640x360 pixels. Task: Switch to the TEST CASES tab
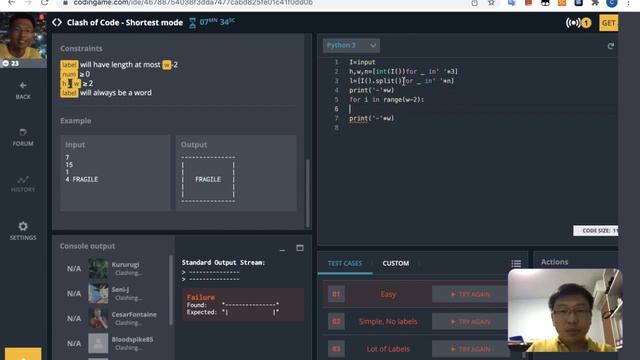click(344, 263)
